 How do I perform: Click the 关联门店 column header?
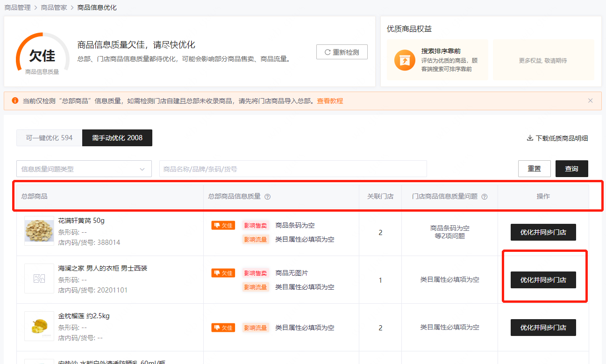pos(380,196)
